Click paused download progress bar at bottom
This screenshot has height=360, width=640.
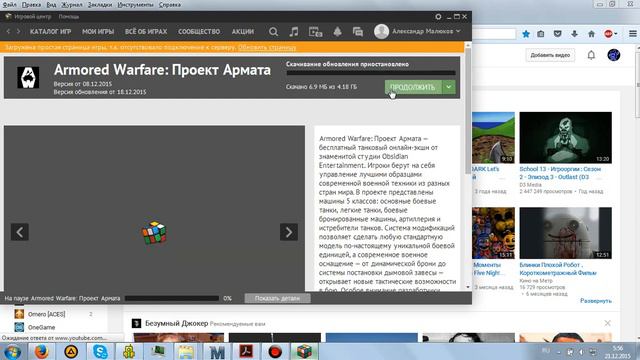coord(172,298)
